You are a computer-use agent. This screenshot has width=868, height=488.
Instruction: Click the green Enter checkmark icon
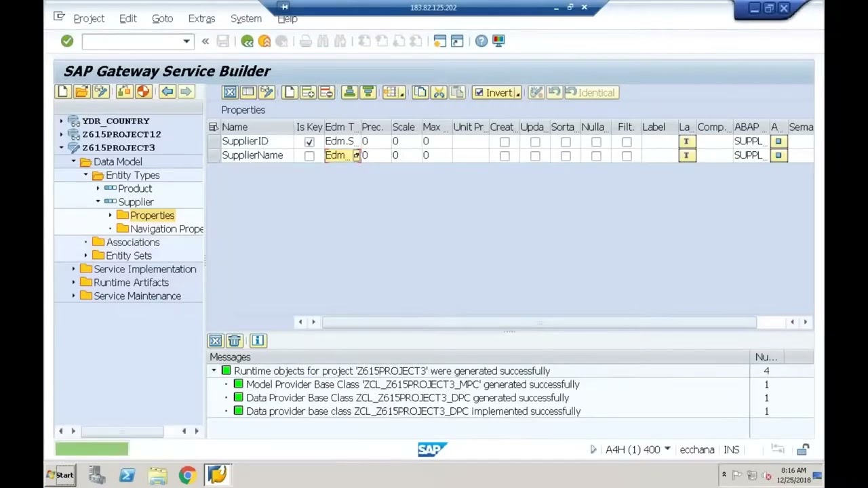click(66, 41)
